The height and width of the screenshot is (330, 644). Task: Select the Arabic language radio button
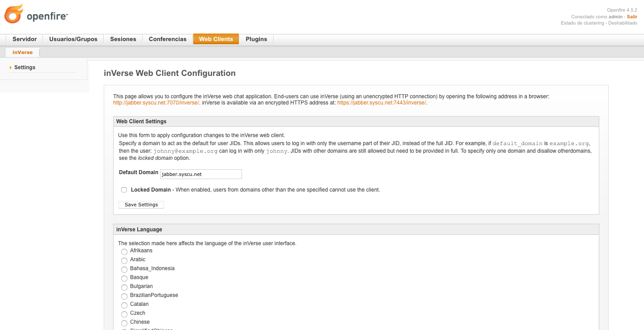pos(124,260)
